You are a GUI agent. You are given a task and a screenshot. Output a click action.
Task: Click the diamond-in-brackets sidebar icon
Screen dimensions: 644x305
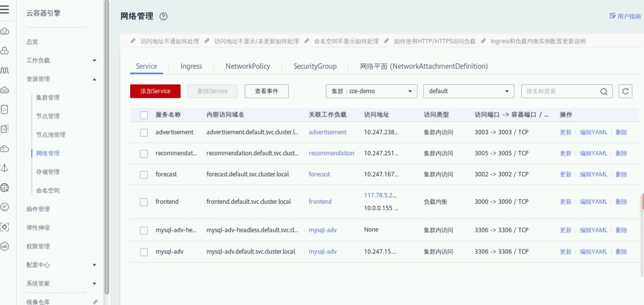[x=4, y=226]
